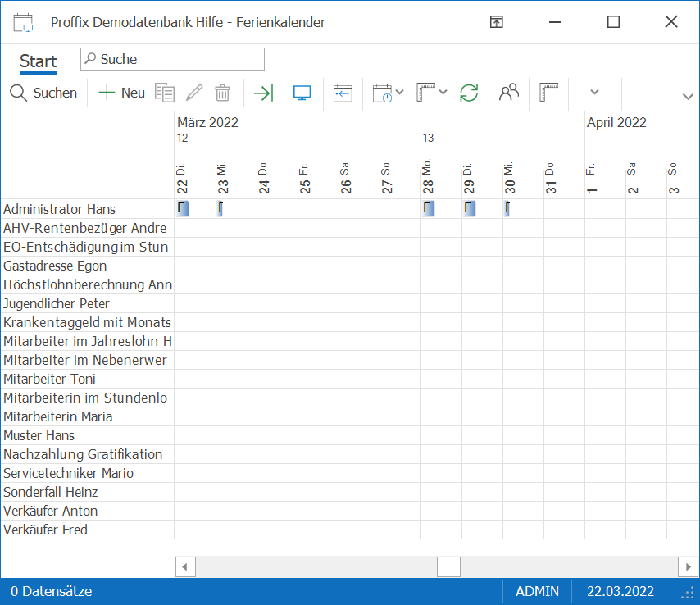700x605 pixels.
Task: Select employee Muster Hans
Action: click(x=87, y=435)
